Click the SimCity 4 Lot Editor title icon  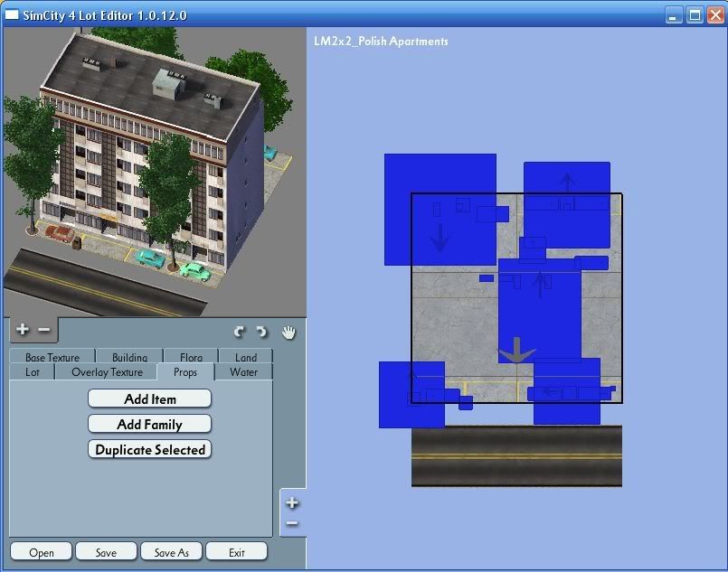[x=11, y=15]
